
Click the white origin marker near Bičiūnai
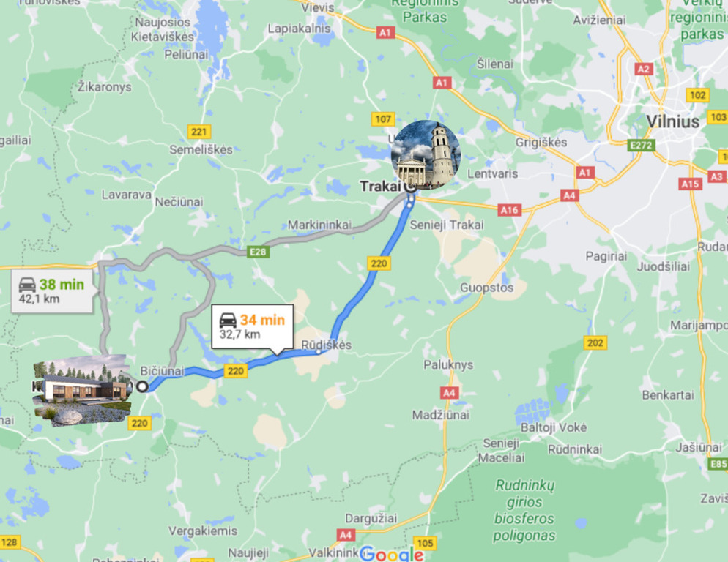(x=142, y=386)
